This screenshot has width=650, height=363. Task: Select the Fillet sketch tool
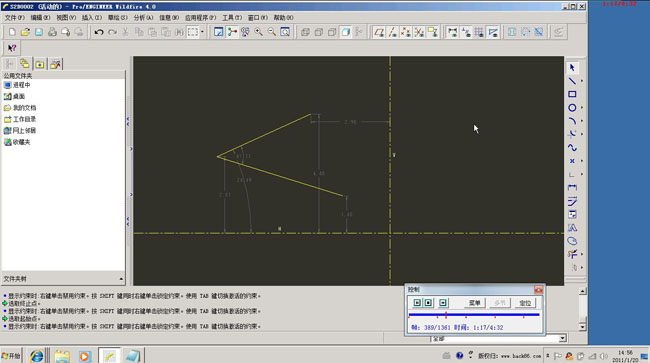(572, 134)
